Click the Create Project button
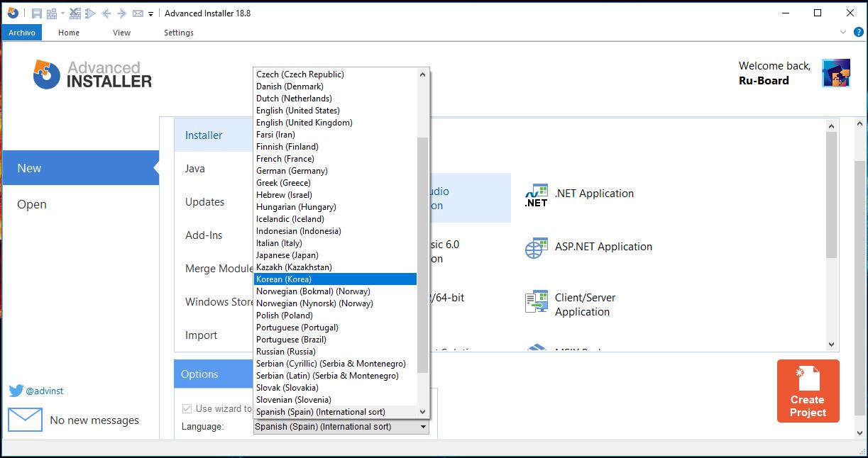This screenshot has width=868, height=458. pos(808,391)
